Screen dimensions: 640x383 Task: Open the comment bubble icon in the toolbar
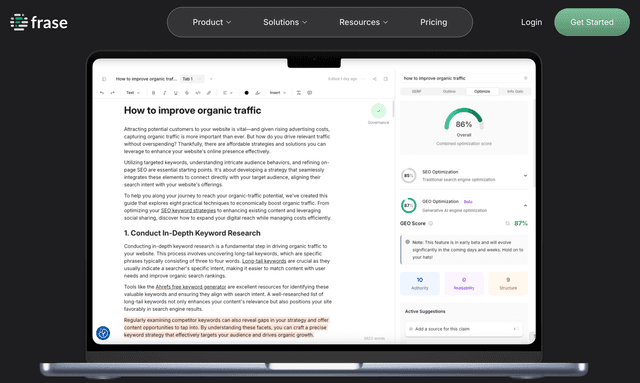309,93
